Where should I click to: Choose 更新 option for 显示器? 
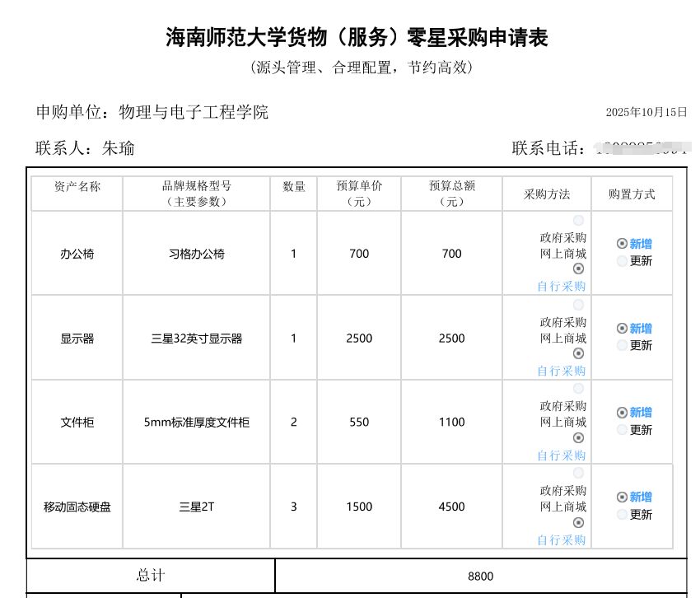622,346
